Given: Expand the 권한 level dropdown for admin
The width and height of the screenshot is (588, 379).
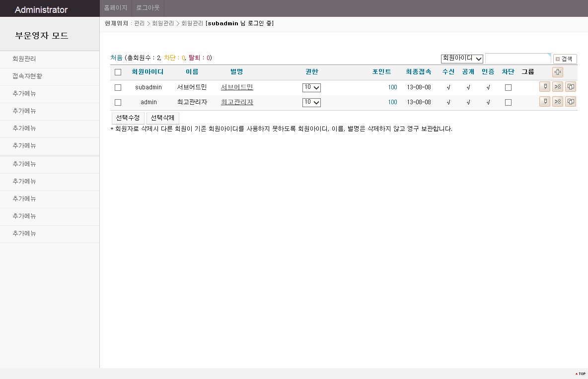Looking at the screenshot, I should click(311, 102).
